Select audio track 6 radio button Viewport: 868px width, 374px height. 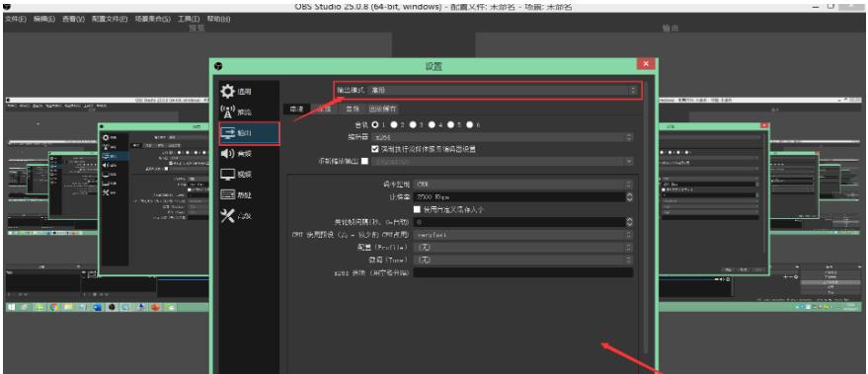click(x=469, y=125)
